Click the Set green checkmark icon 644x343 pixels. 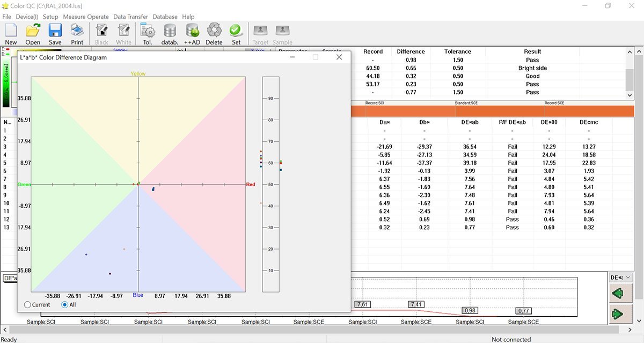(236, 33)
